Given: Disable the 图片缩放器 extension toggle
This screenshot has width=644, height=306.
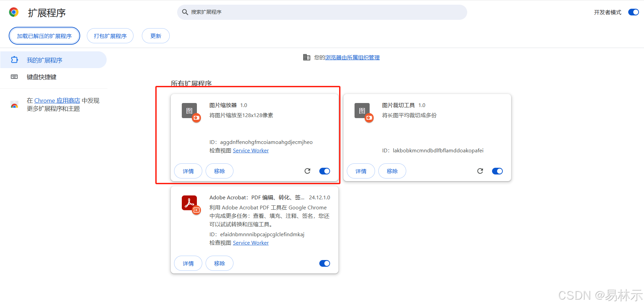Looking at the screenshot, I should pos(325,171).
